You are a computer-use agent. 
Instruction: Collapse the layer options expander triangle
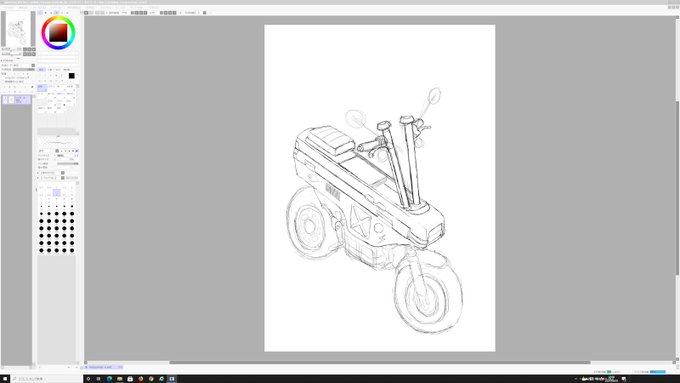(x=1, y=61)
